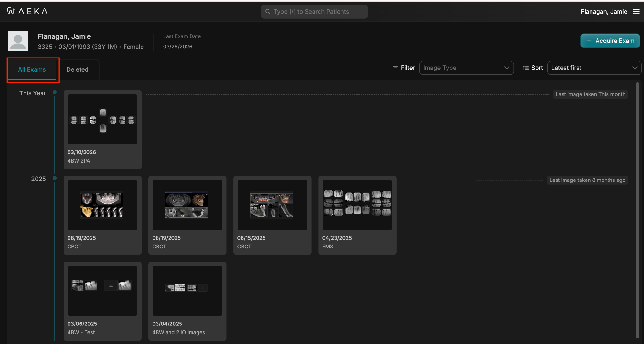Viewport: 644px width, 344px height.
Task: Click the 2025 timeline marker dot
Action: coord(55,178)
